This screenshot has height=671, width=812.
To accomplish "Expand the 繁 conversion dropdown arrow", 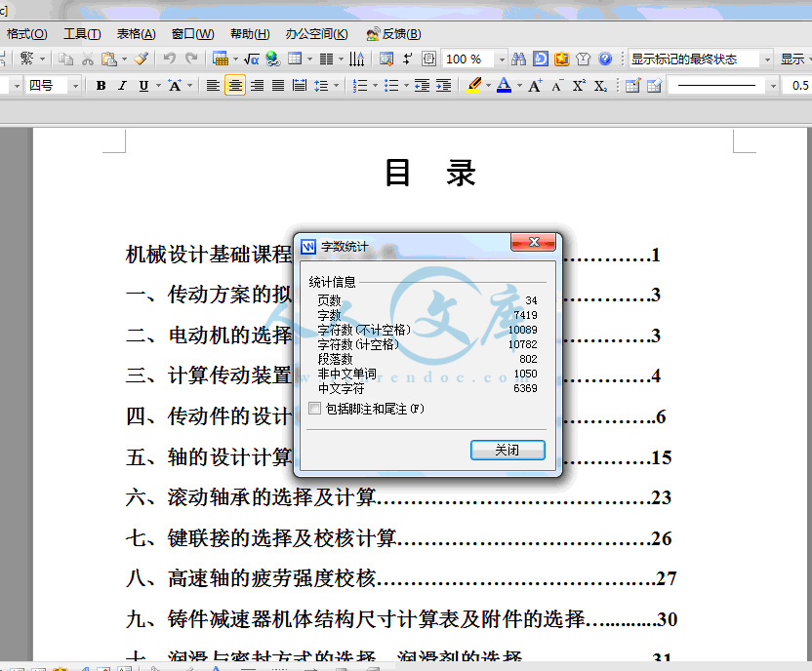I will coord(43,59).
